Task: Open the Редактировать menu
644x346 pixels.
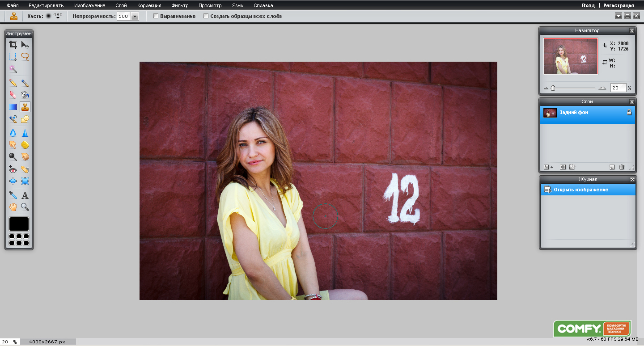Action: 46,5
